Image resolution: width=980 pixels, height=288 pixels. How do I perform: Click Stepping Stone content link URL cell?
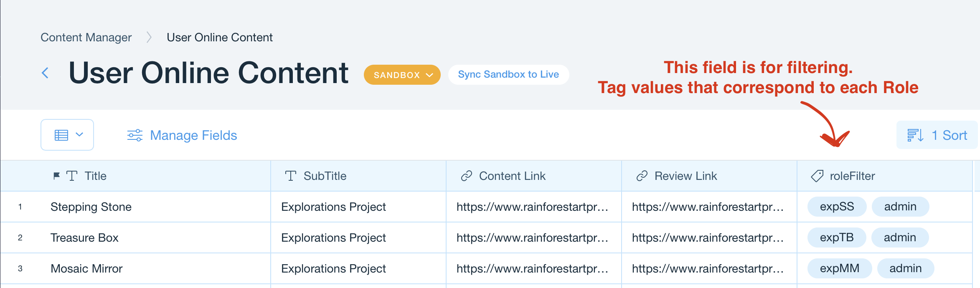coord(532,207)
